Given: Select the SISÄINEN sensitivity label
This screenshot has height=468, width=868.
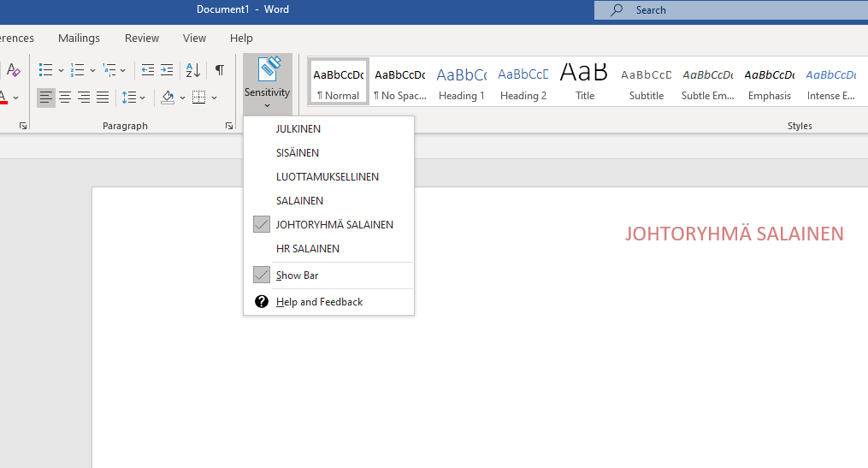Looking at the screenshot, I should coord(329,153).
